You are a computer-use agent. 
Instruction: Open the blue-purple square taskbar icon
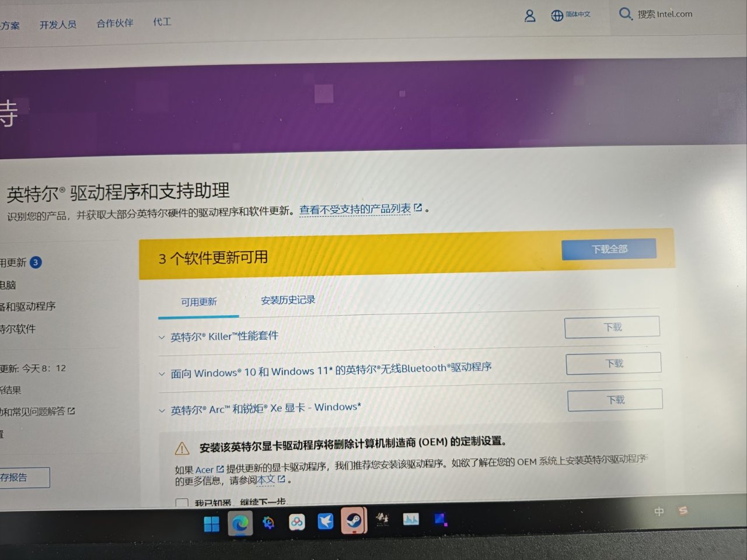coord(440,519)
